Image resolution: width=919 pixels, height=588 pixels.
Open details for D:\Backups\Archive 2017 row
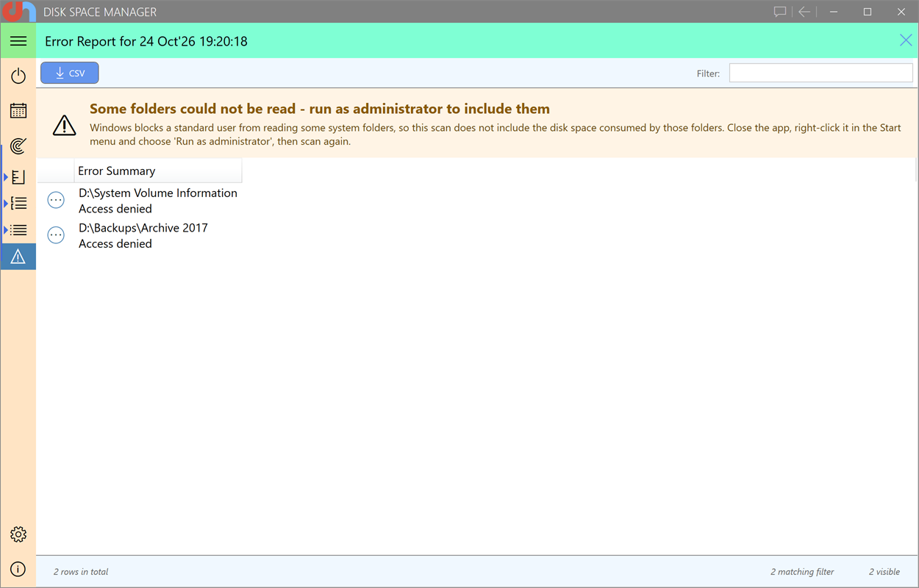pyautogui.click(x=56, y=235)
